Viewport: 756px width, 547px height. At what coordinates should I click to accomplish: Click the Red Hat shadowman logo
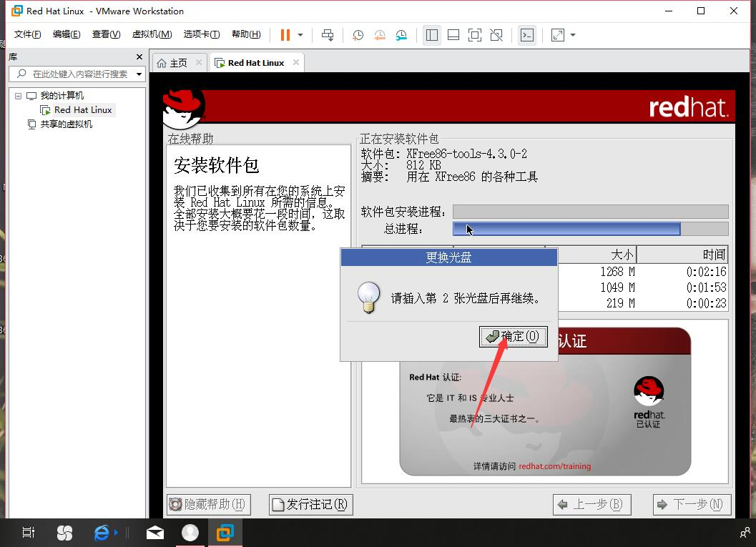(x=183, y=109)
